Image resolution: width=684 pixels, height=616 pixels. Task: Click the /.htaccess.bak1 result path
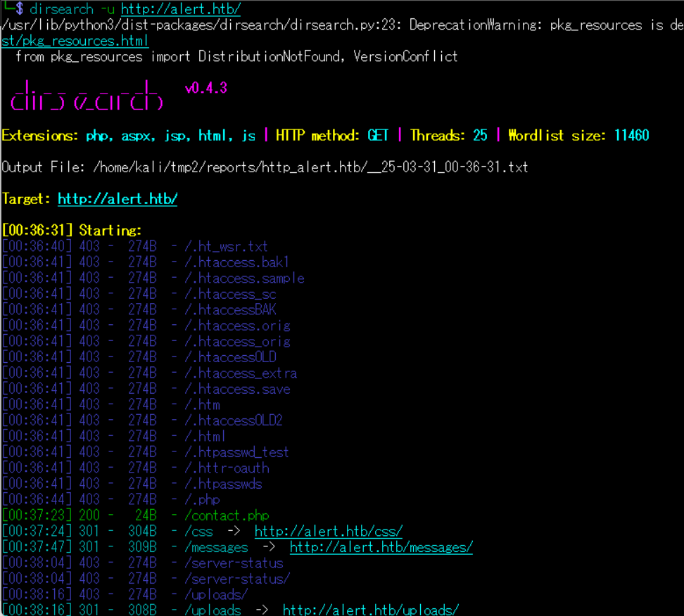click(236, 262)
